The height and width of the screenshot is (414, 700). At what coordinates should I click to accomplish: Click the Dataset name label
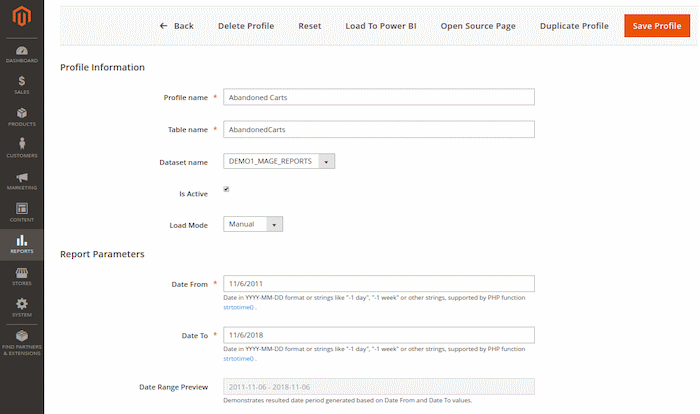(x=183, y=163)
